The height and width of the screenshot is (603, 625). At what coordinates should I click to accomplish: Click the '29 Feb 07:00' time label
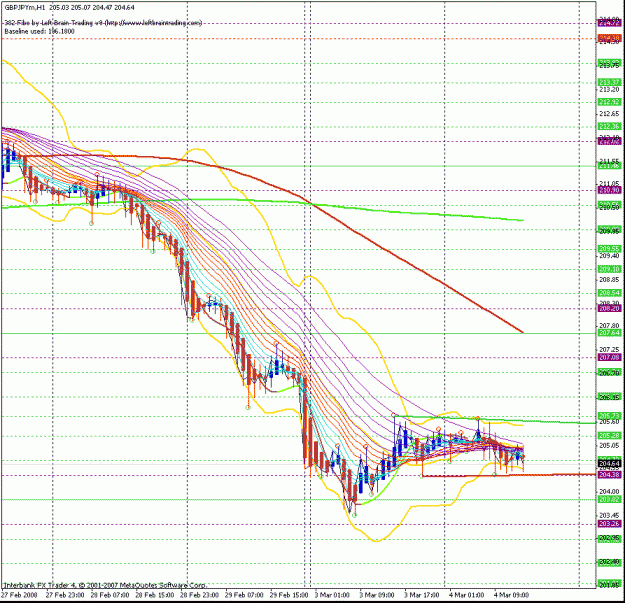[244, 595]
